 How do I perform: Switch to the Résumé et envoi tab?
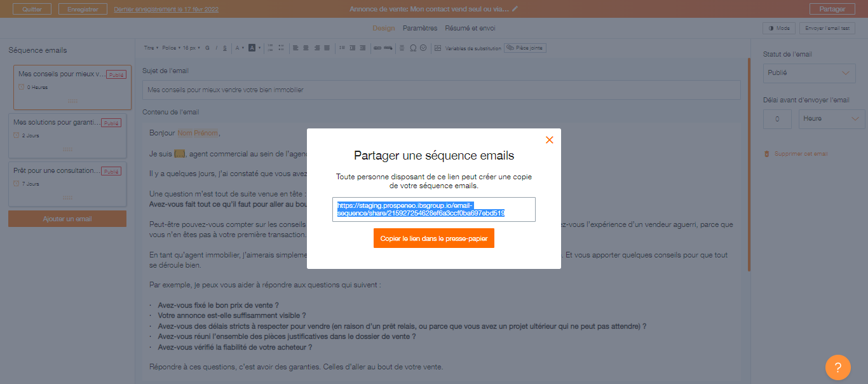click(x=470, y=28)
